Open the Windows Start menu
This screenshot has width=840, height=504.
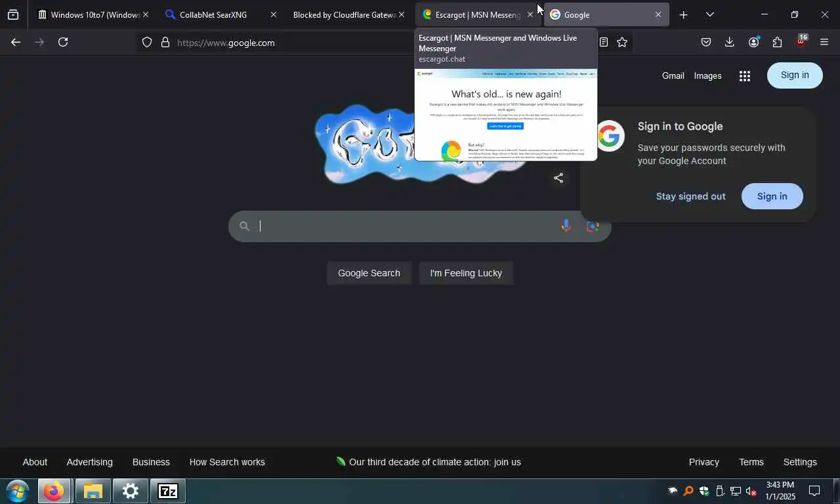click(17, 491)
